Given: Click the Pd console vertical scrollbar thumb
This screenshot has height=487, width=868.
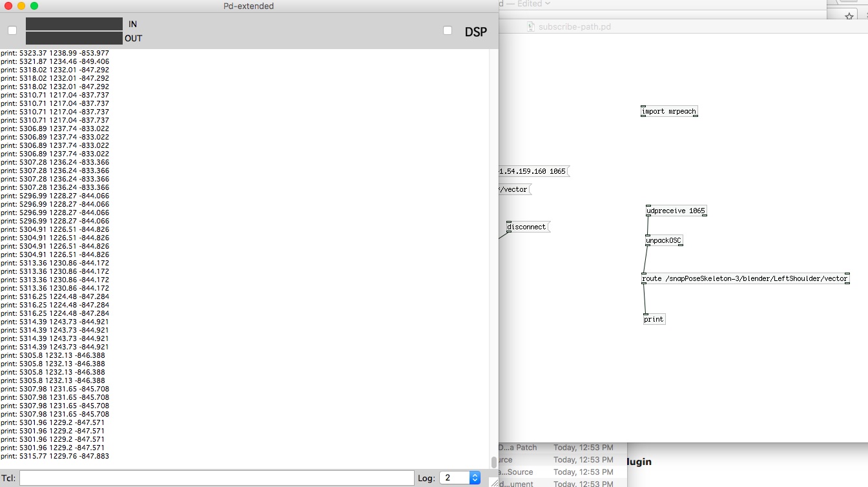Looking at the screenshot, I should point(494,462).
